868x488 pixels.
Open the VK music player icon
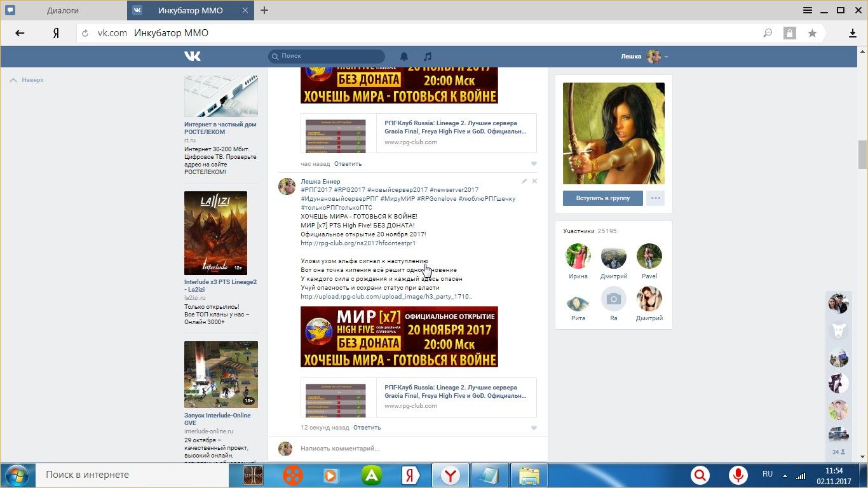428,56
